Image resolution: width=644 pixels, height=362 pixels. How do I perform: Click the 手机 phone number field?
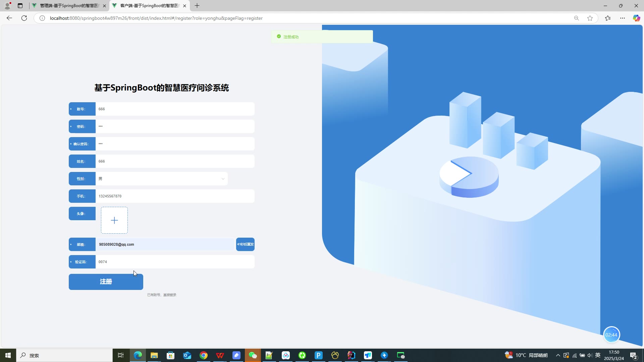coord(174,196)
